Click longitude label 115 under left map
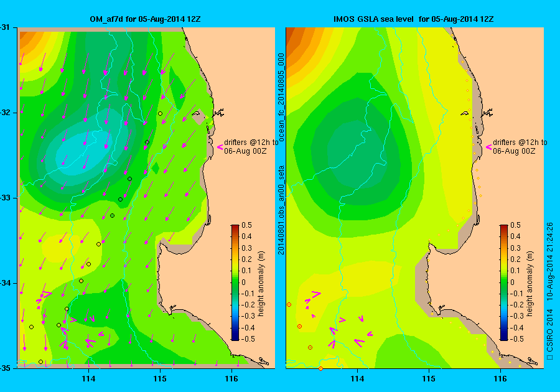Viewport: 560px width, 392px height. [160, 379]
